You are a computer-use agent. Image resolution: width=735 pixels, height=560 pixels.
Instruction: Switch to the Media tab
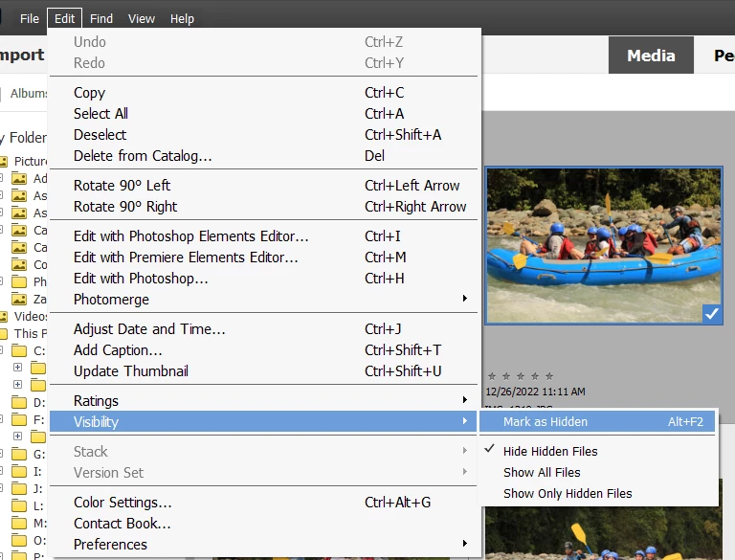pos(651,56)
